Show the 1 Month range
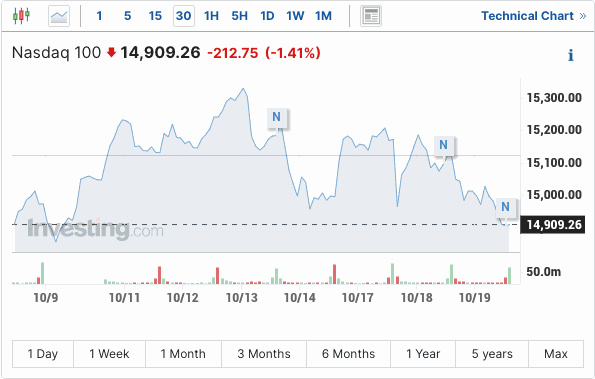595x379 pixels. point(183,354)
